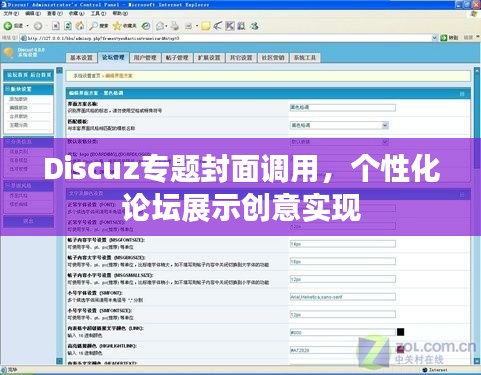Switch to the 扩展设置 tab
The image size is (481, 375).
pos(209,58)
